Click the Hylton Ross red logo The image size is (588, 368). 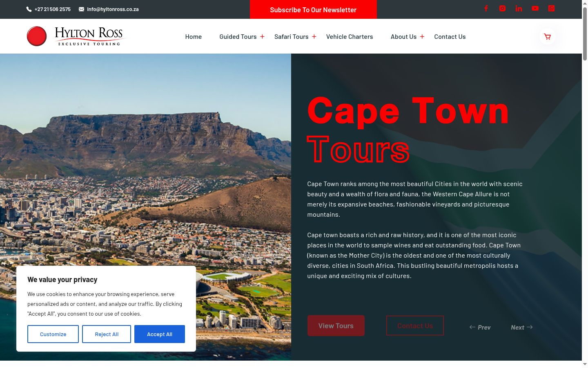pos(37,36)
